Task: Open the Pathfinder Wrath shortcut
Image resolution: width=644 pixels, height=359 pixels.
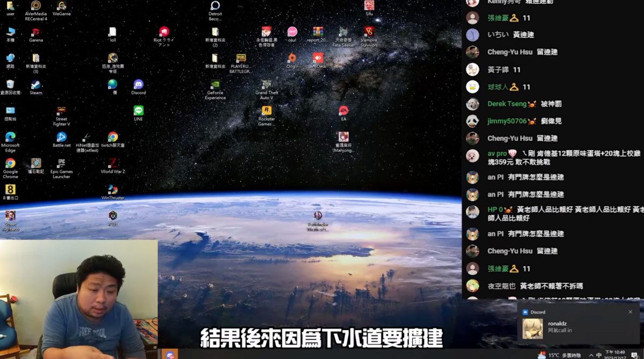Action: 318,221
